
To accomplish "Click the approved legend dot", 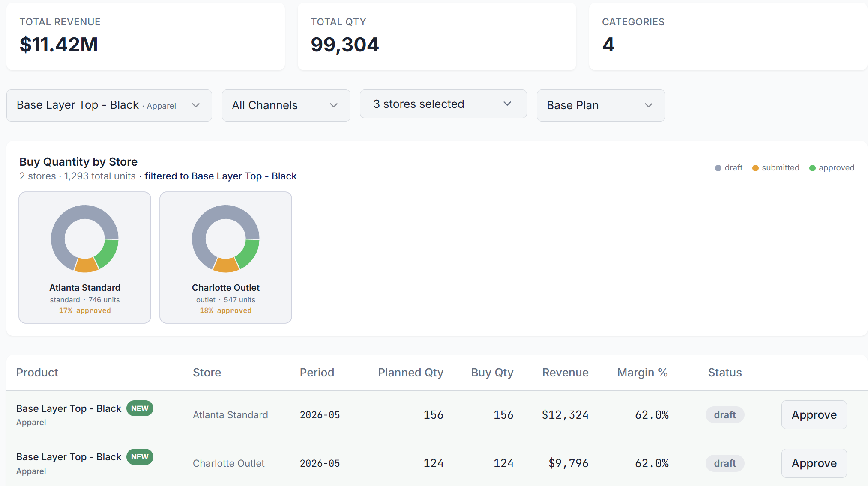I will (812, 168).
